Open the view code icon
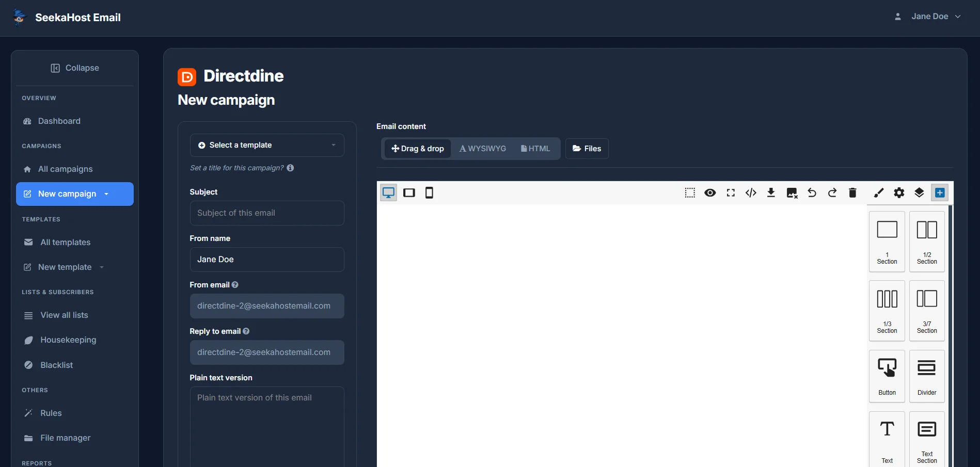Image resolution: width=980 pixels, height=467 pixels. point(751,193)
